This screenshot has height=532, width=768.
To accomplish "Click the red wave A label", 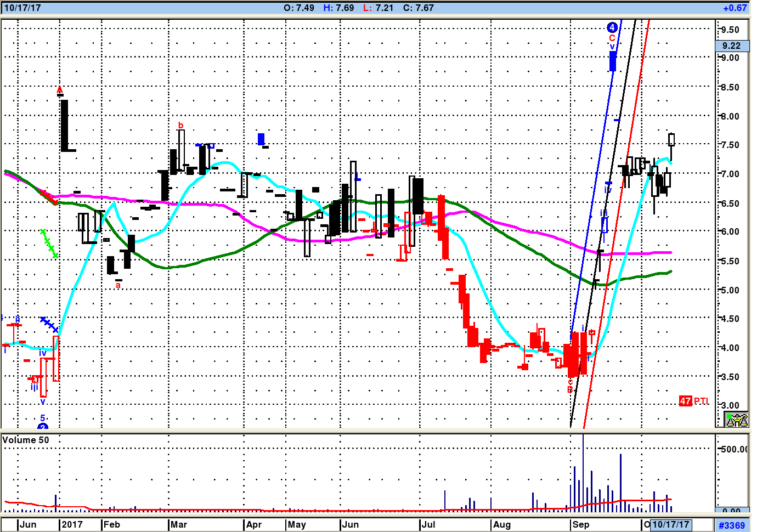I will point(60,90).
